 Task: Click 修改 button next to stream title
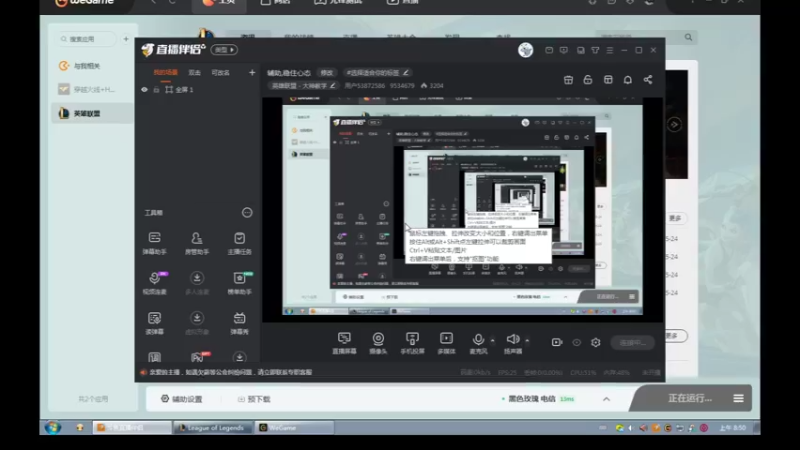[327, 72]
